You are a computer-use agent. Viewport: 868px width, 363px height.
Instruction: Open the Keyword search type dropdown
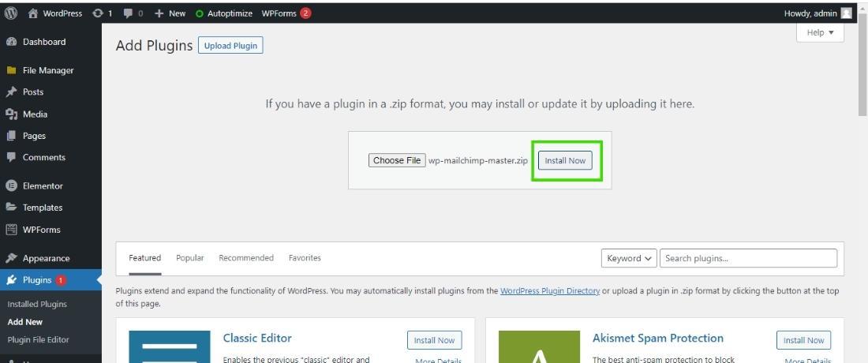[629, 258]
